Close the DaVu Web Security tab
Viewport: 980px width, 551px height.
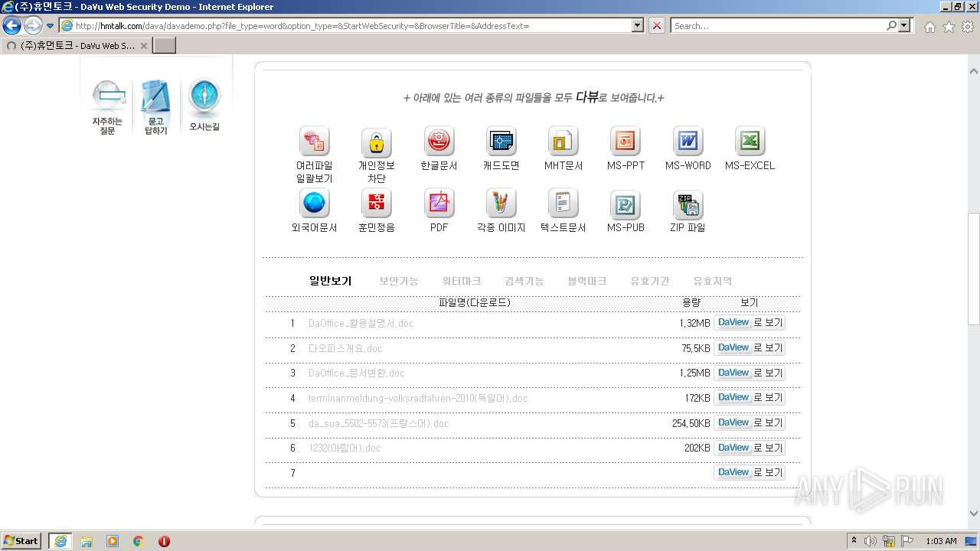pyautogui.click(x=143, y=45)
